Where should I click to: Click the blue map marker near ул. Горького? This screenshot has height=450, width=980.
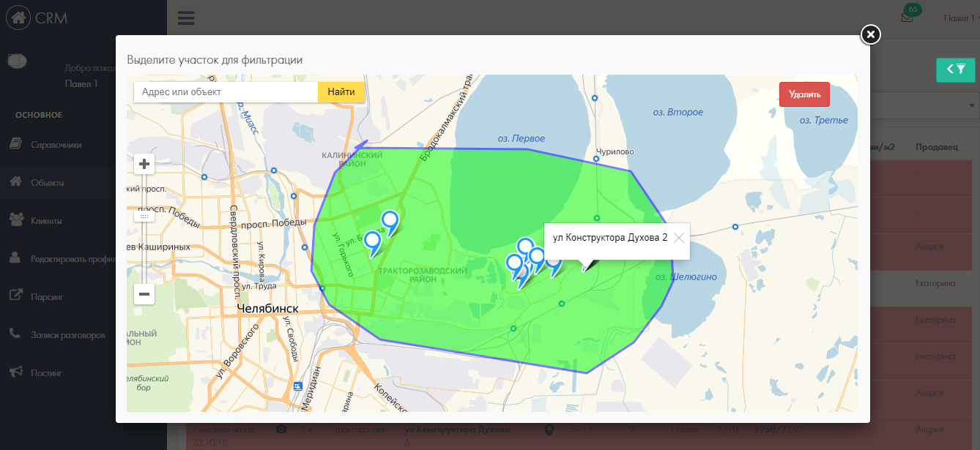pos(373,241)
